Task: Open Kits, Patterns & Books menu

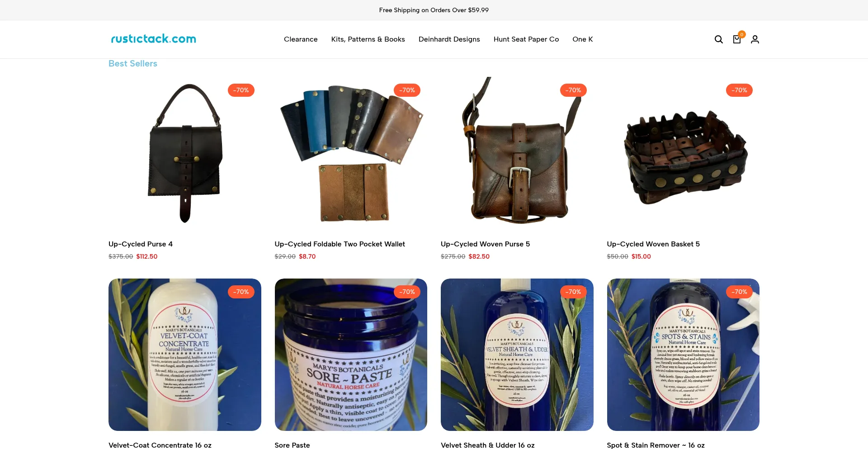Action: (x=368, y=39)
